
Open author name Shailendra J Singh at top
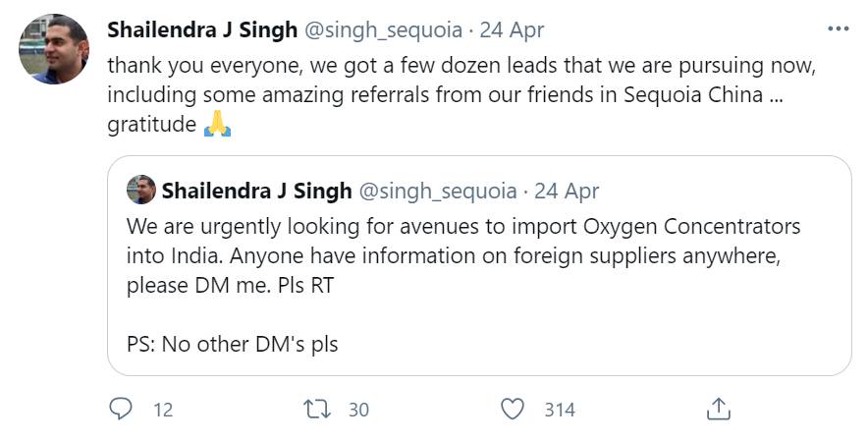201,30
